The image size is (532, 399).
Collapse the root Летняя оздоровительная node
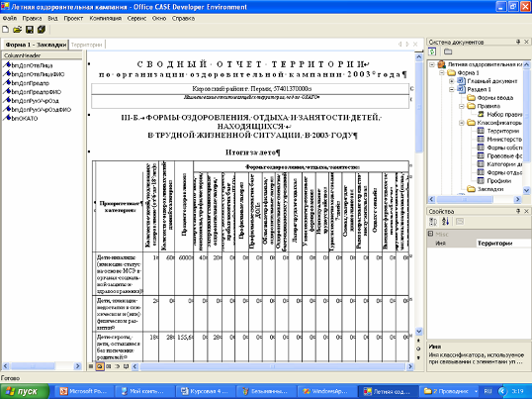[432, 64]
